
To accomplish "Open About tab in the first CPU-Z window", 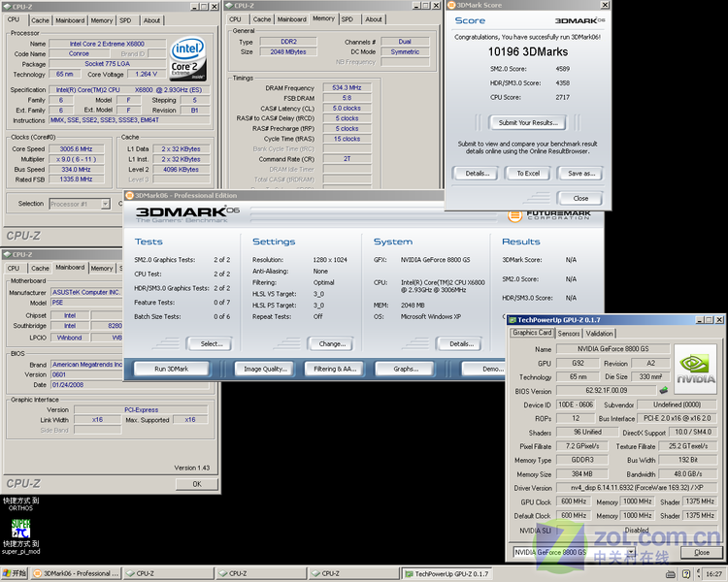I will click(x=151, y=20).
